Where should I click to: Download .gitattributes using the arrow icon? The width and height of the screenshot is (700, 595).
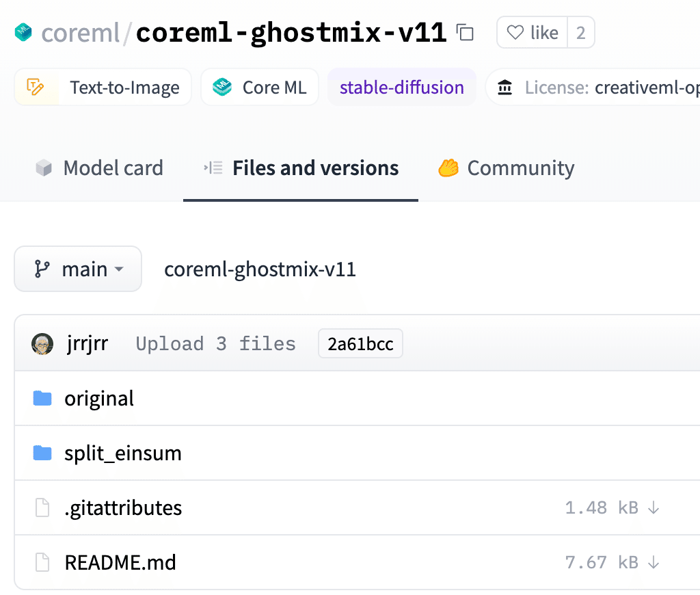pyautogui.click(x=654, y=508)
